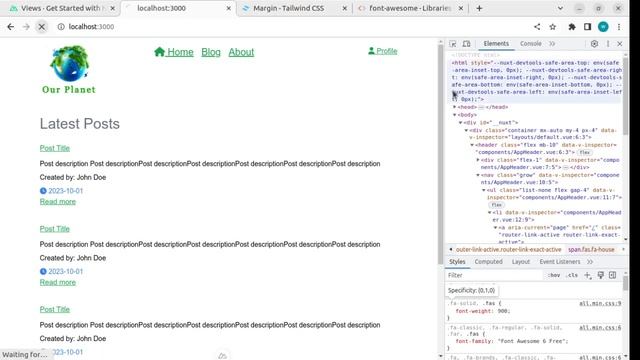Click the site info icon in address bar
Viewport: 640px width, 360px height.
point(61,27)
